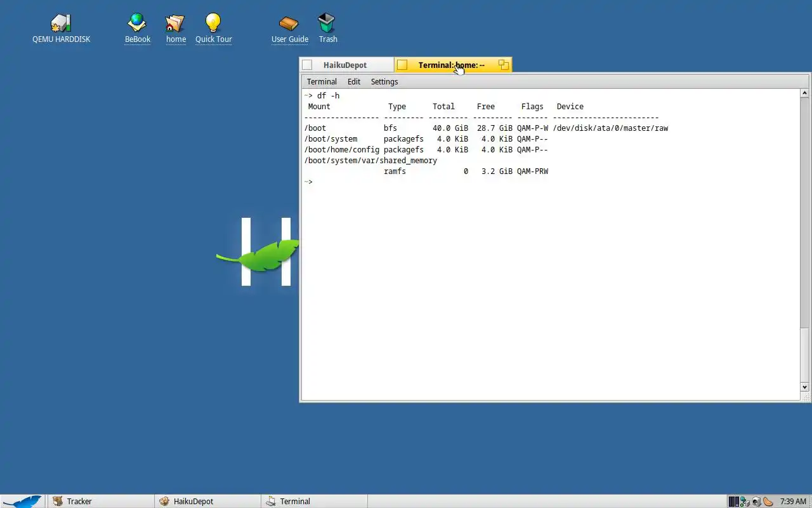This screenshot has height=508, width=812.
Task: Click the Terminal window zoom button
Action: pyautogui.click(x=504, y=65)
